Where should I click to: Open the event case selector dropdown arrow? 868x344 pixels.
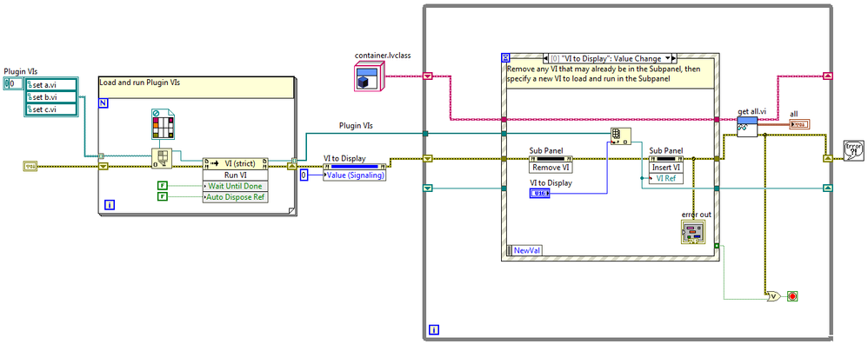coord(667,57)
